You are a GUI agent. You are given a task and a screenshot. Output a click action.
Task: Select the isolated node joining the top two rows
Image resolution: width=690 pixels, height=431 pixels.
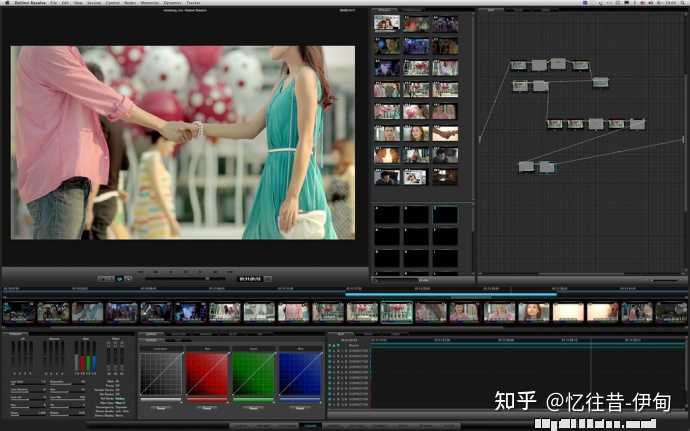coord(600,82)
